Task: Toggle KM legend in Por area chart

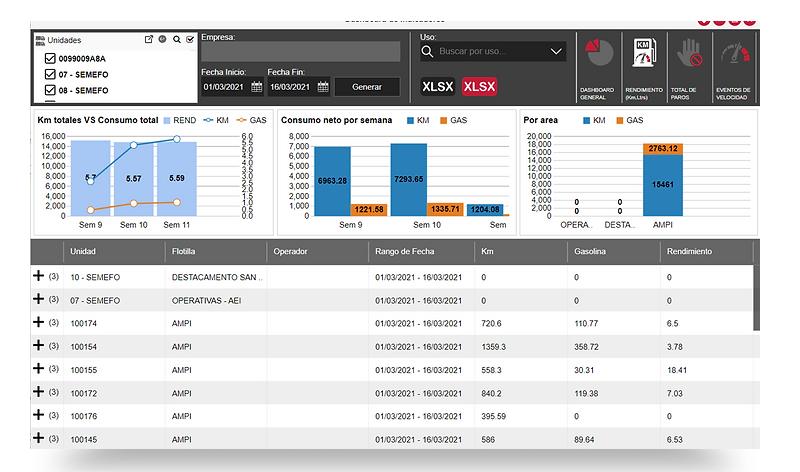Action: tap(594, 120)
